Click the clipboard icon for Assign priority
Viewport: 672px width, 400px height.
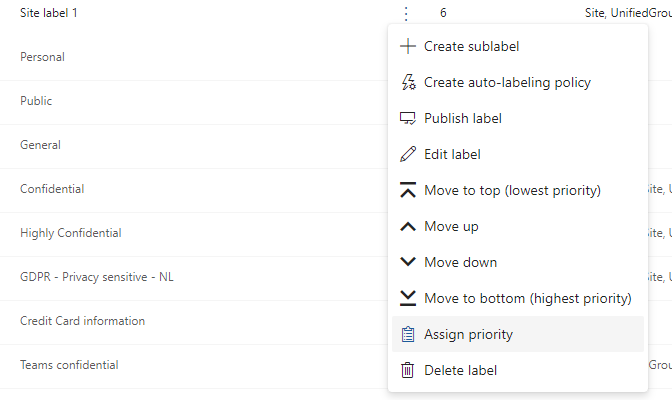(407, 334)
